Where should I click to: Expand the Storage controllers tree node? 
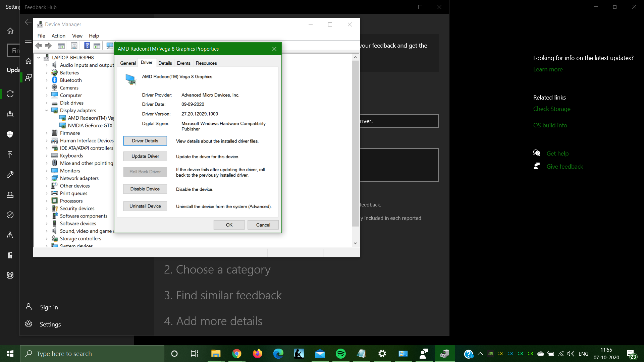click(x=47, y=239)
